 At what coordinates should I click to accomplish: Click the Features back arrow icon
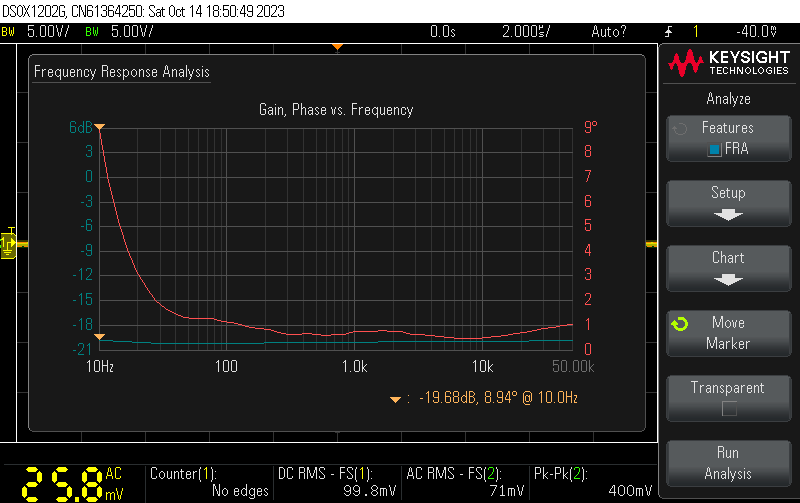click(x=680, y=129)
